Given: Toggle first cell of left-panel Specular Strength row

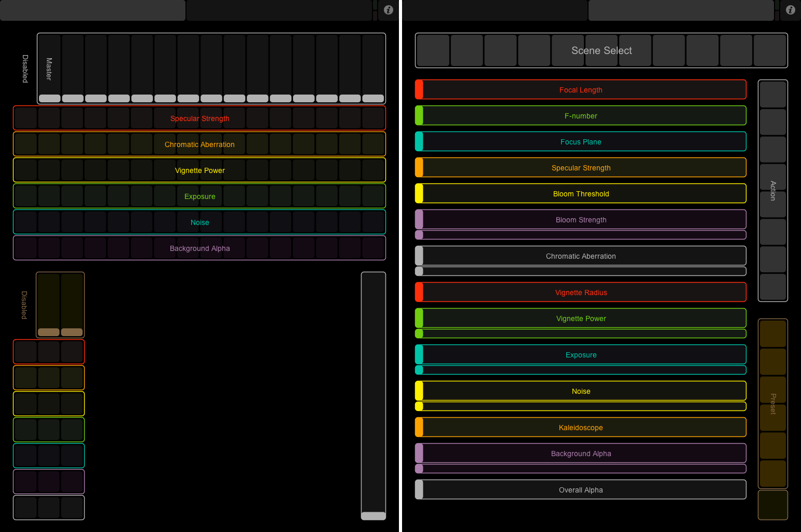Looking at the screenshot, I should click(x=25, y=118).
